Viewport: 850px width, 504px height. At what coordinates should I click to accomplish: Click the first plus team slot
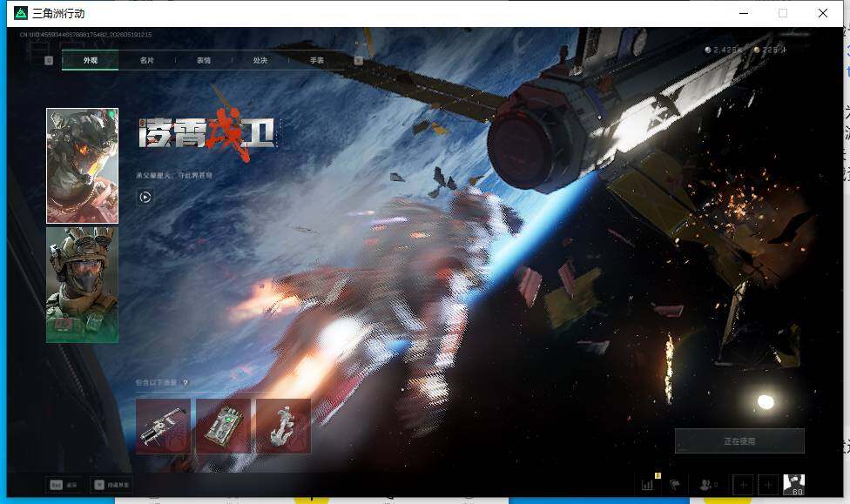click(x=743, y=485)
